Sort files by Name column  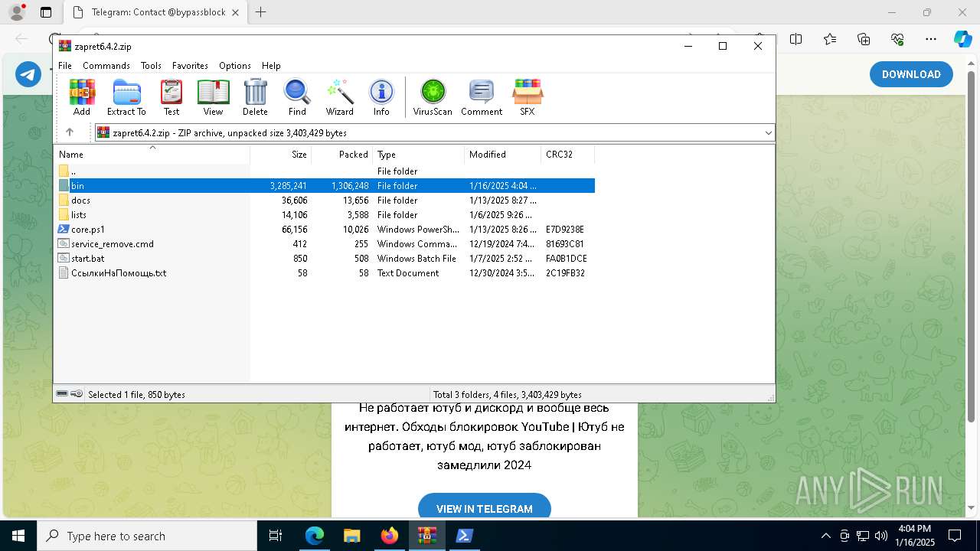tap(152, 155)
